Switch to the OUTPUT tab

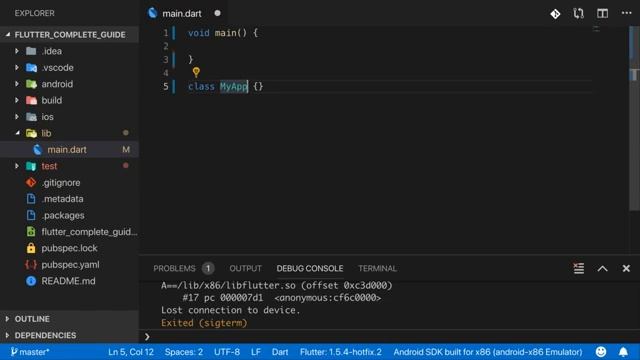(x=245, y=268)
